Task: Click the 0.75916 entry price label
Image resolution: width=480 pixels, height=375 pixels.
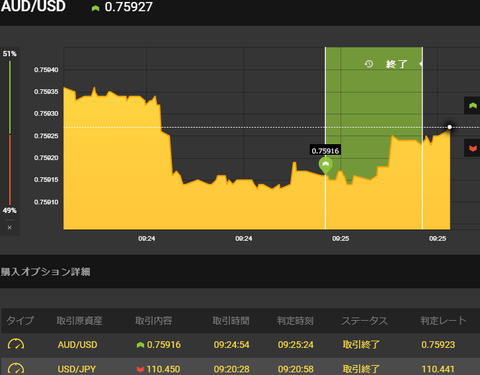Action: tap(325, 151)
